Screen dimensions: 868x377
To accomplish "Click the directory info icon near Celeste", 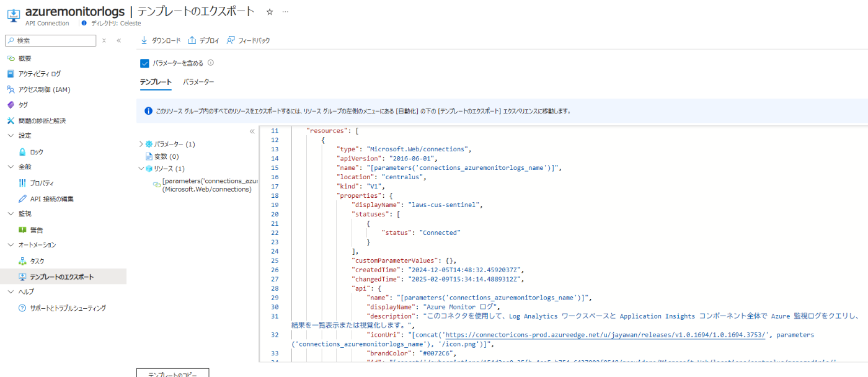I will 84,24.
